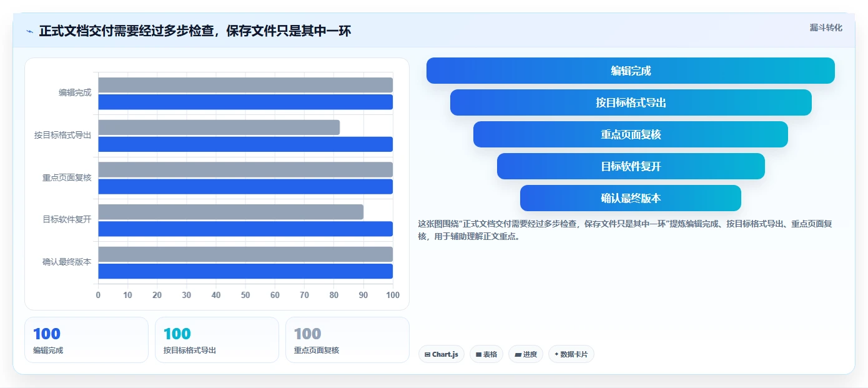Viewport: 868px width, 388px height.
Task: Click the blue chart bar for 目标软件复开
Action: coord(245,229)
